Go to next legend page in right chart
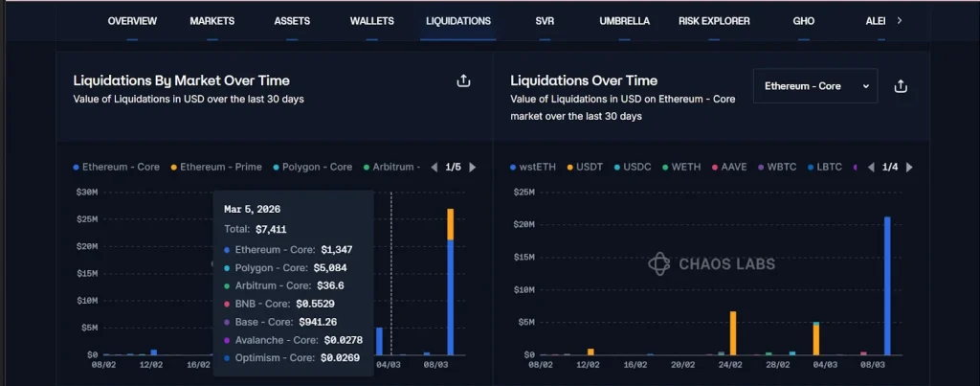 pyautogui.click(x=908, y=168)
